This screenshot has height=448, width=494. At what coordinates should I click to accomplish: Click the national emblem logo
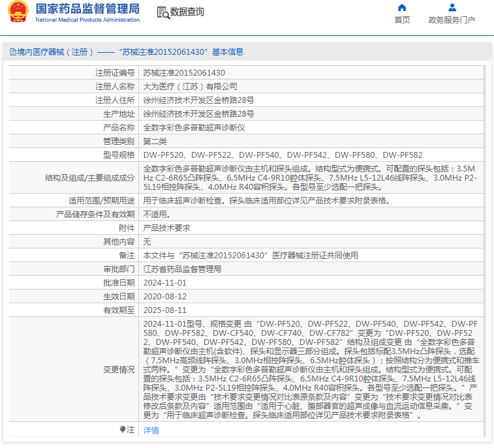click(18, 12)
